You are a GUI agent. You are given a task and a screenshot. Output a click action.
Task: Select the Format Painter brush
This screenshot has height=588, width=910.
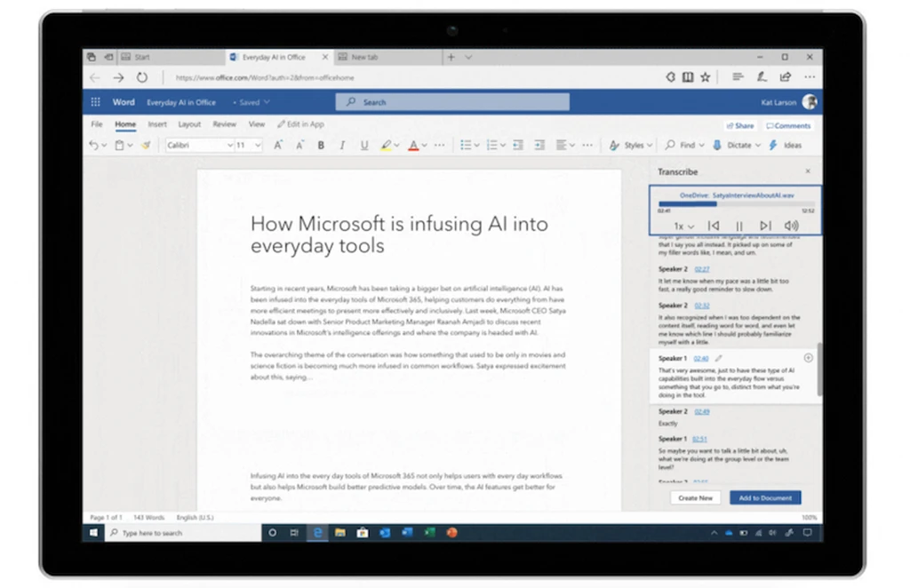[146, 146]
